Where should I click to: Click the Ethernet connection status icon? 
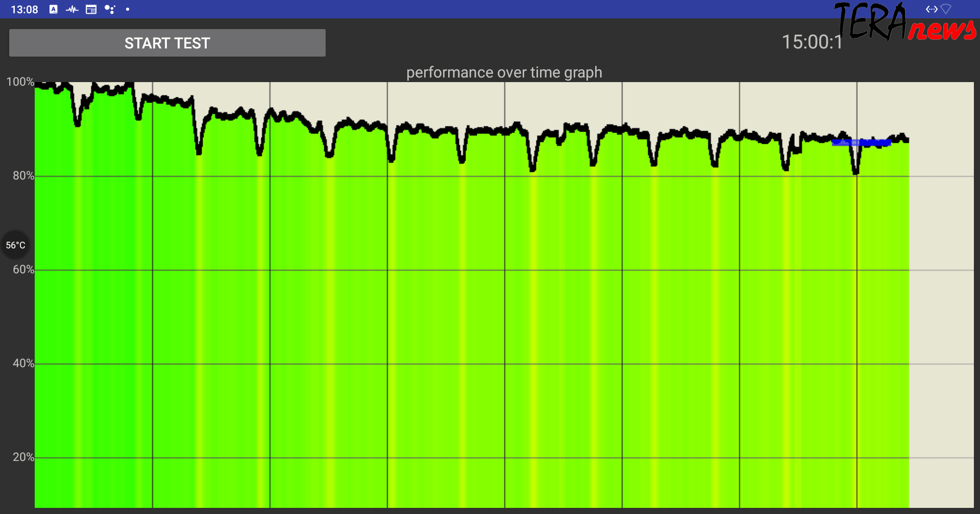pyautogui.click(x=932, y=9)
